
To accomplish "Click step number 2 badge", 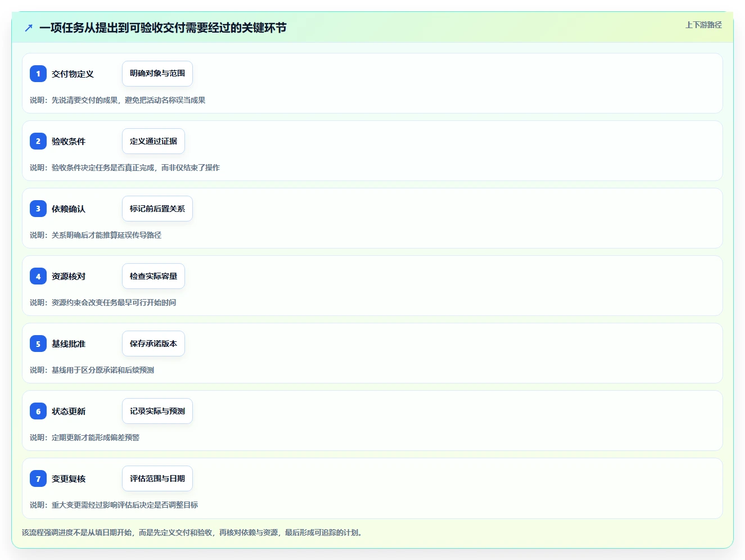I will 38,141.
